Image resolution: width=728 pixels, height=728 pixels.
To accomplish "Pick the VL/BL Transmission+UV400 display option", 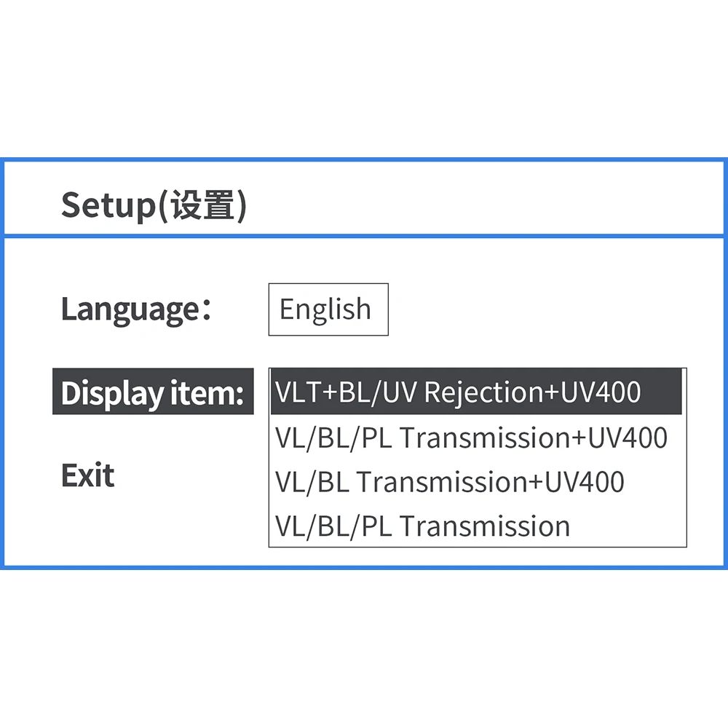I will 450,482.
